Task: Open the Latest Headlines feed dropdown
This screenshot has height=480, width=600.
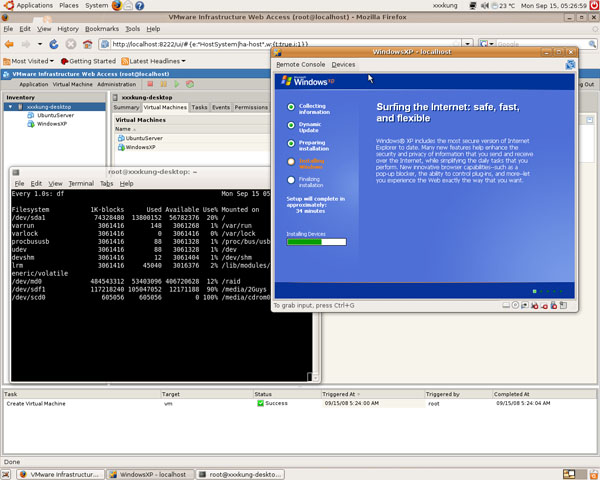Action: 153,61
